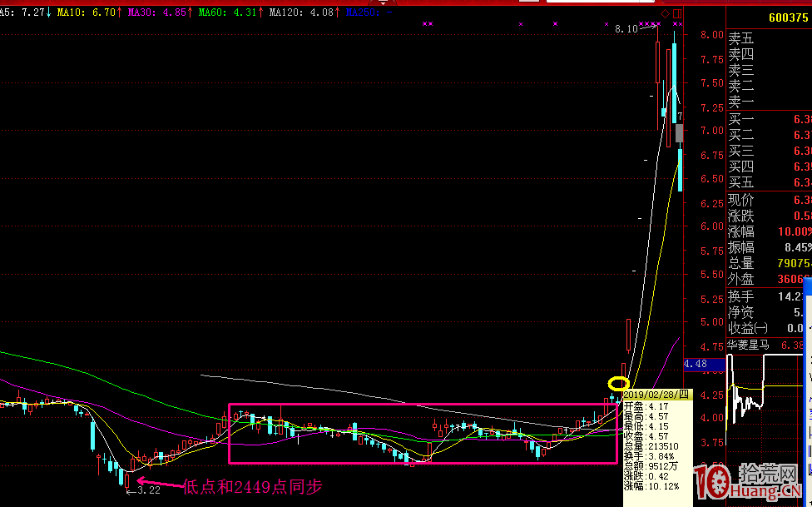
Task: Click the 买一 buy level row
Action: (769, 120)
